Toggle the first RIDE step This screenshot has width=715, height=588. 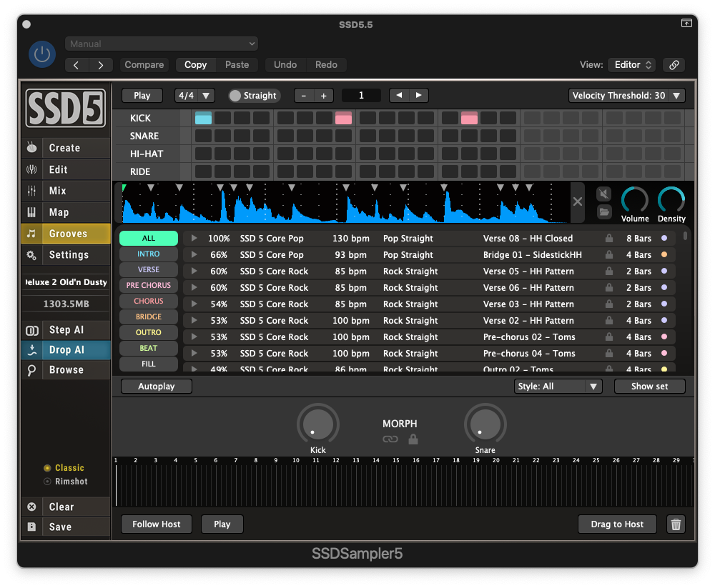coord(203,171)
